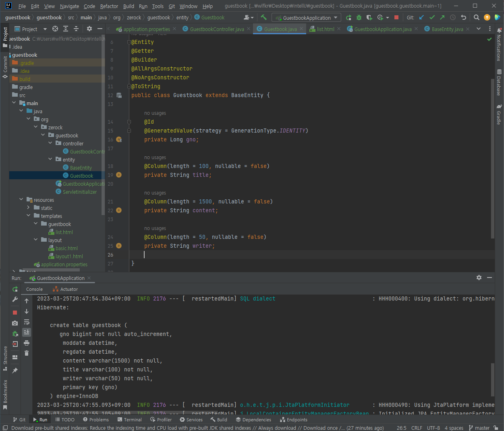Screen dimensions: 504x431
Task: Click wrench Modify Run Configuration icon
Action: [15, 299]
